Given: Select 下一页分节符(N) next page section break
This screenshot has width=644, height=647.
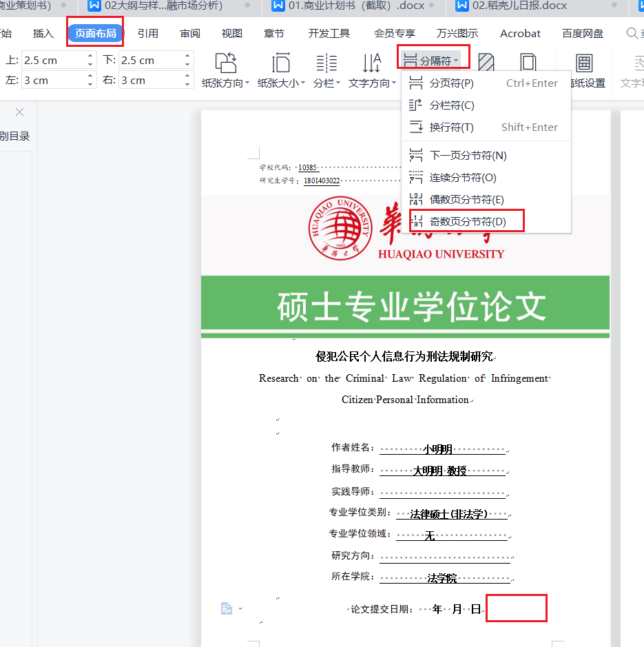Looking at the screenshot, I should click(x=468, y=155).
